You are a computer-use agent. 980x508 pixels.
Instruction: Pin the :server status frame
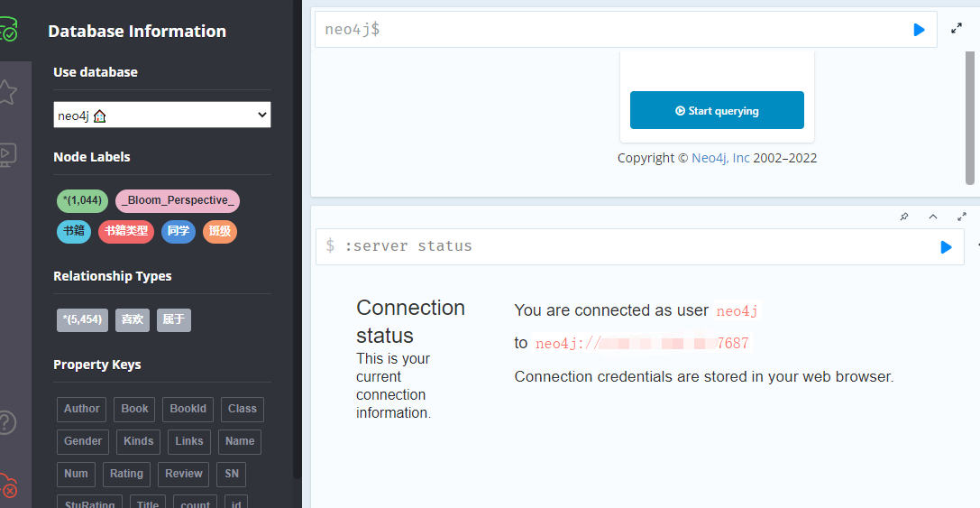(x=903, y=217)
